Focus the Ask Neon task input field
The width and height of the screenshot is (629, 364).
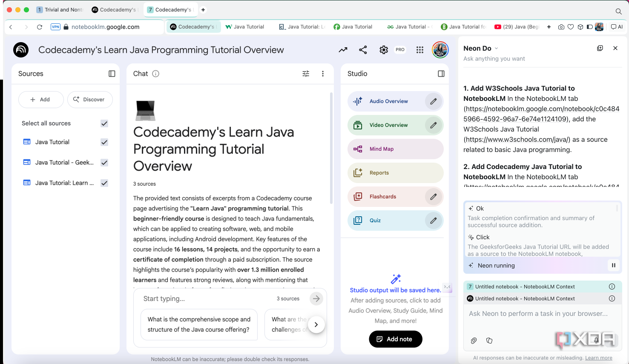click(x=542, y=314)
